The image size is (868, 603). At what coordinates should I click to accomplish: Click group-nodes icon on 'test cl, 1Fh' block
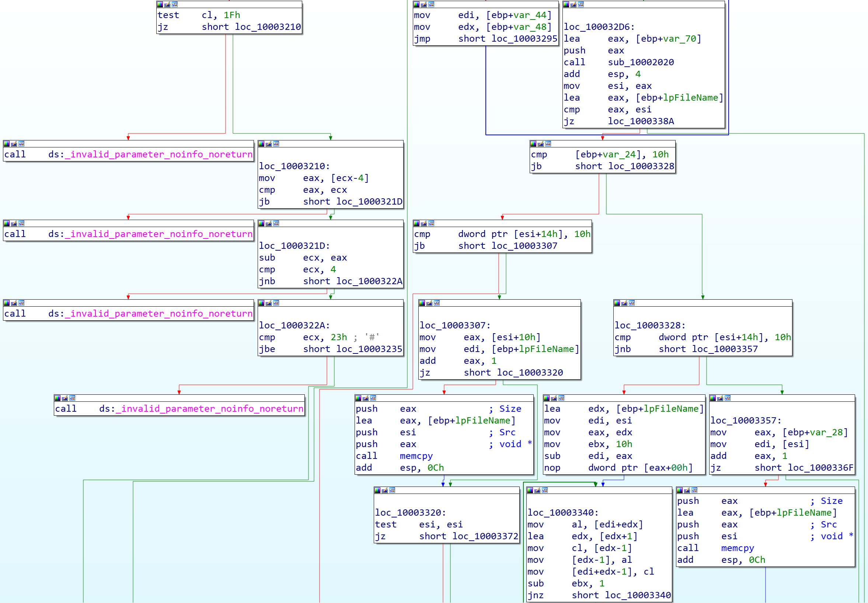pyautogui.click(x=175, y=4)
